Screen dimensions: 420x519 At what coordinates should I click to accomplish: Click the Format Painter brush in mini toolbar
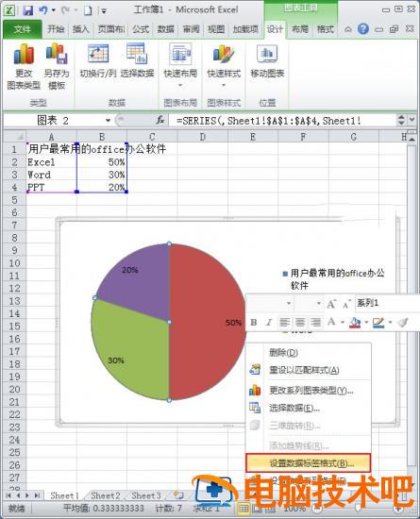403,322
